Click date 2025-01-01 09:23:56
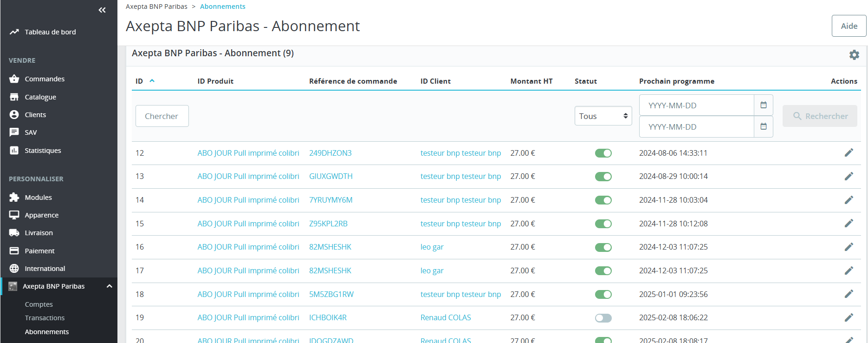 (674, 294)
